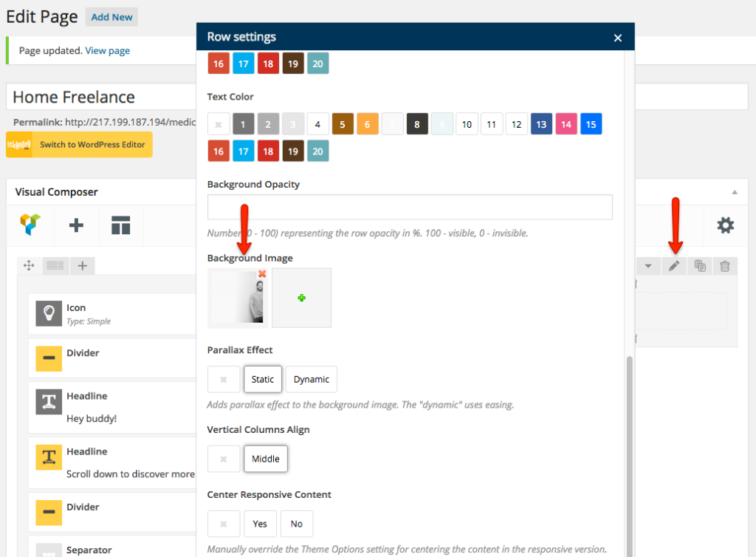Click the Visual Composer logo icon
The image size is (756, 557).
30,225
